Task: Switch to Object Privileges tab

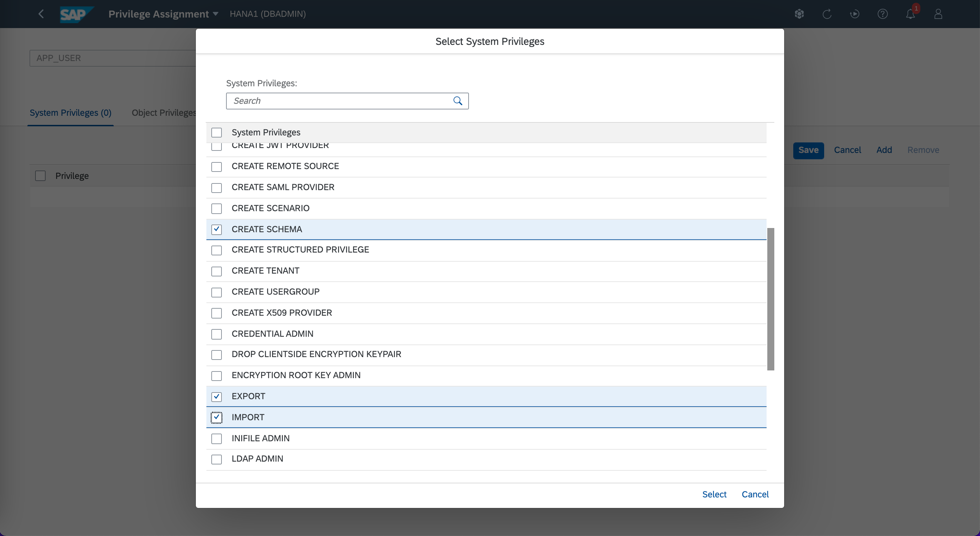Action: [164, 113]
